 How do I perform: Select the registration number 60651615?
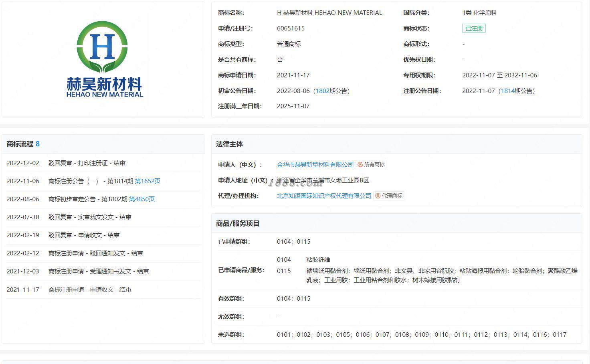(x=291, y=28)
